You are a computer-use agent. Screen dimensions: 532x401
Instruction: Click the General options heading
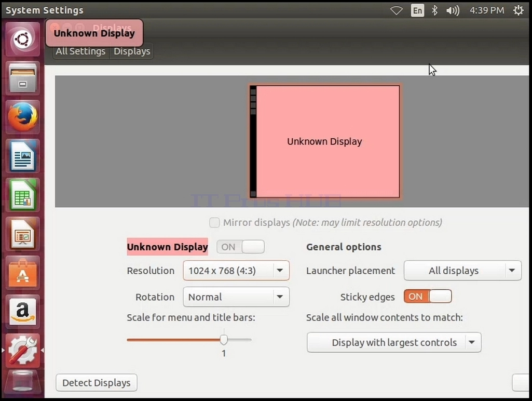[344, 247]
